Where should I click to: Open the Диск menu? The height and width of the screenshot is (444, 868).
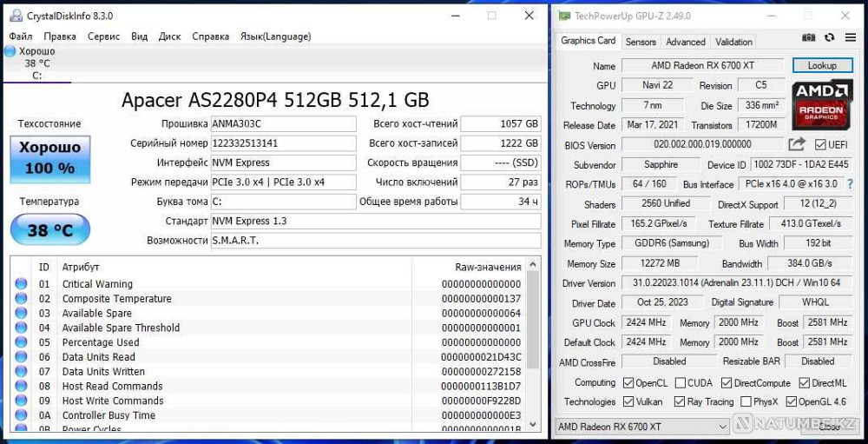169,36
